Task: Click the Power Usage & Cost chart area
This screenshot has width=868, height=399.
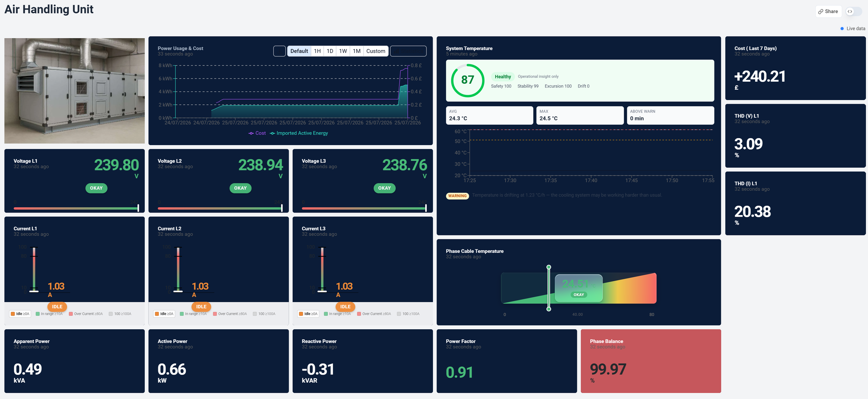Action: pos(292,92)
